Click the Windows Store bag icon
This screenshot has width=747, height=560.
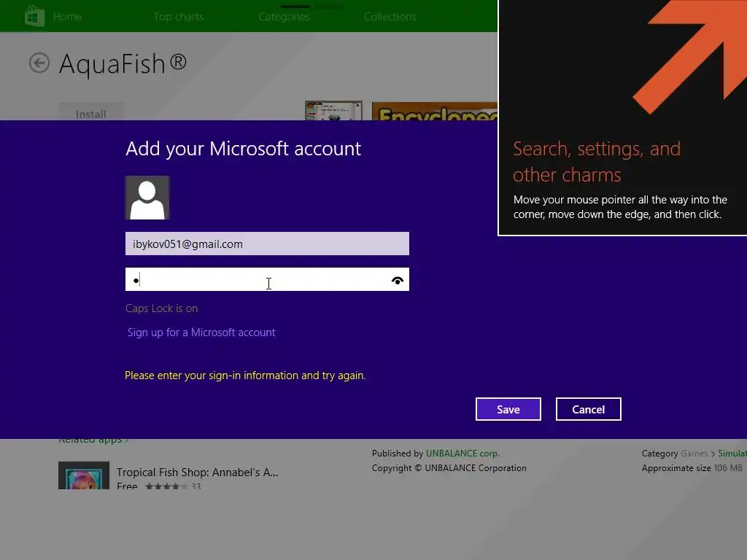(34, 16)
